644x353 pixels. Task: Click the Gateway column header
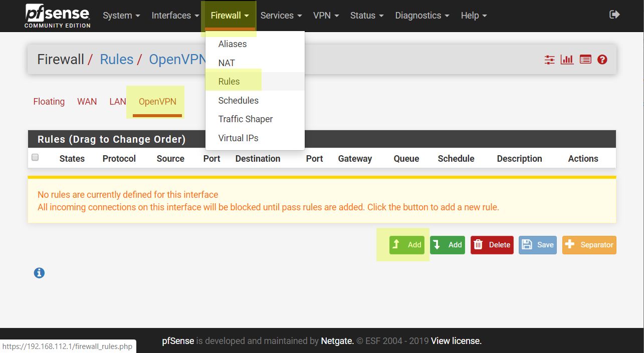point(355,159)
